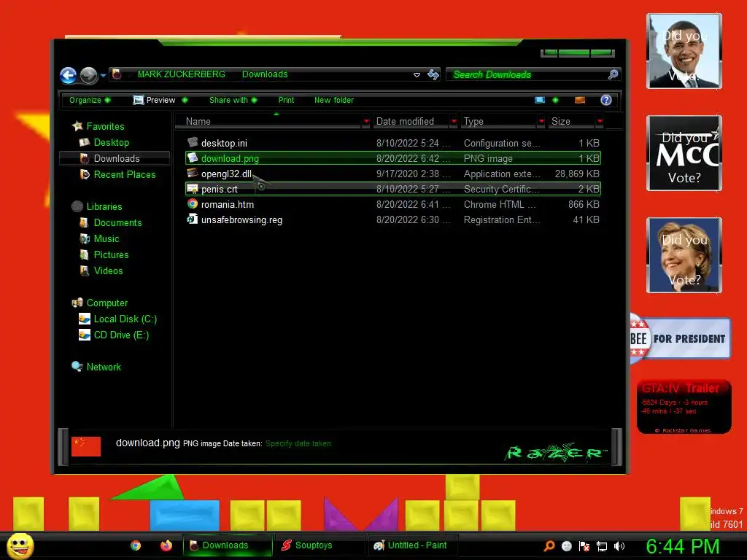Open the Organize menu
Image resolution: width=747 pixels, height=560 pixels.
coord(90,100)
